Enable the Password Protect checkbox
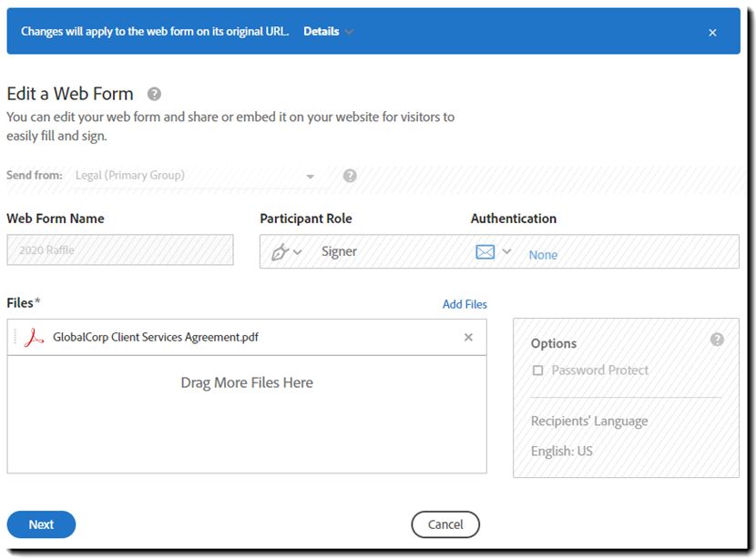 pos(537,371)
